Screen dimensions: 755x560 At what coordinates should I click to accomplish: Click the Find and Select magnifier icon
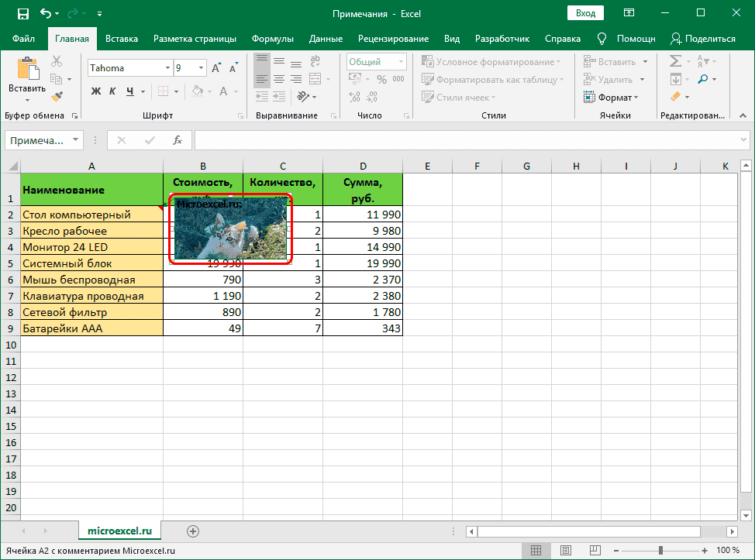click(x=703, y=79)
